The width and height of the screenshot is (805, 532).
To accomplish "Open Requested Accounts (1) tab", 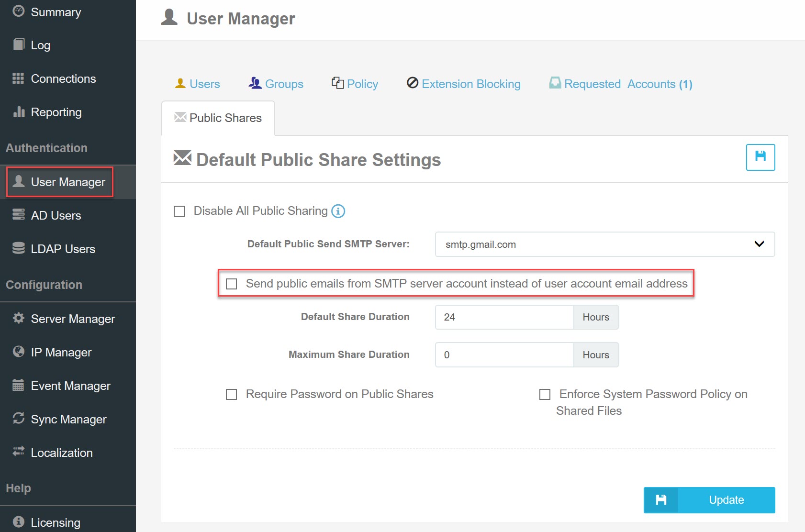I will coord(621,84).
